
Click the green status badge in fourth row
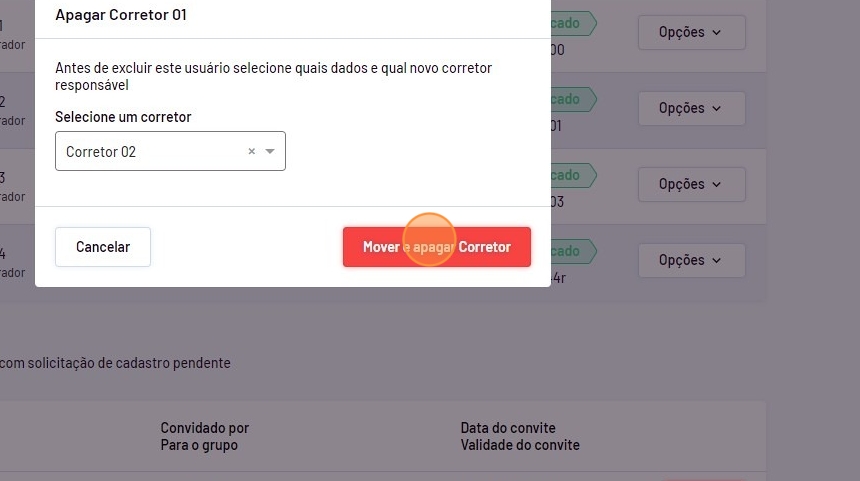[x=572, y=251]
